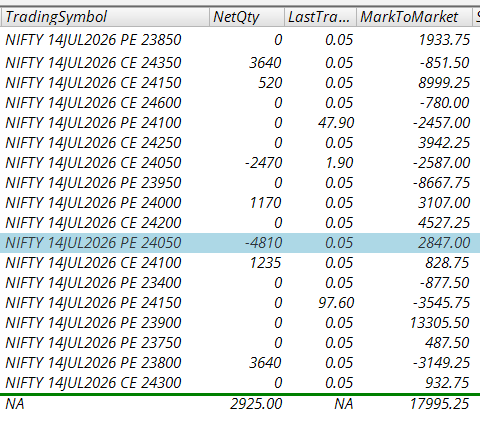Screen dimensions: 480x433
Task: Click MarkToMarket value 1933.75
Action: click(444, 40)
